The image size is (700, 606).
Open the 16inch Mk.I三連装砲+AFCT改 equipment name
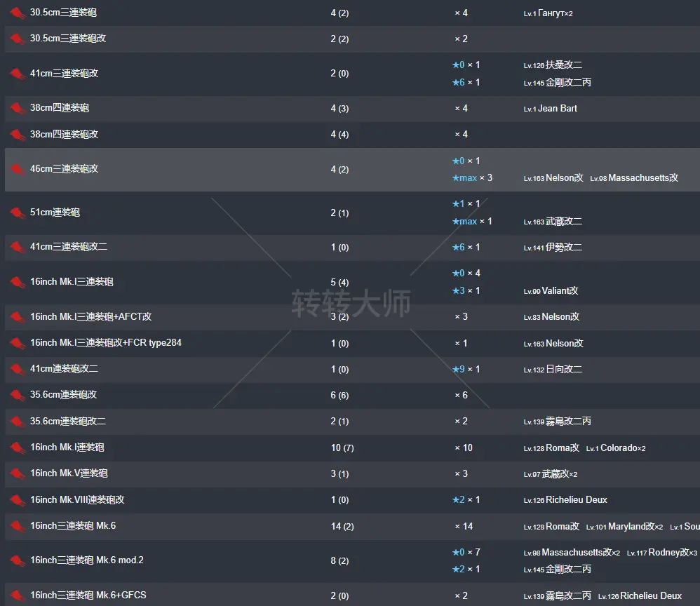click(x=90, y=317)
